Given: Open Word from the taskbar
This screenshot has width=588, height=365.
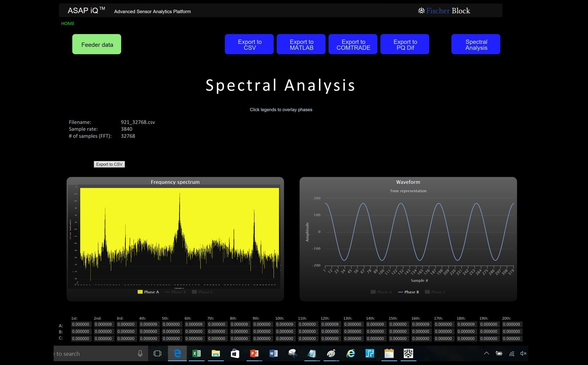Looking at the screenshot, I should (273, 354).
